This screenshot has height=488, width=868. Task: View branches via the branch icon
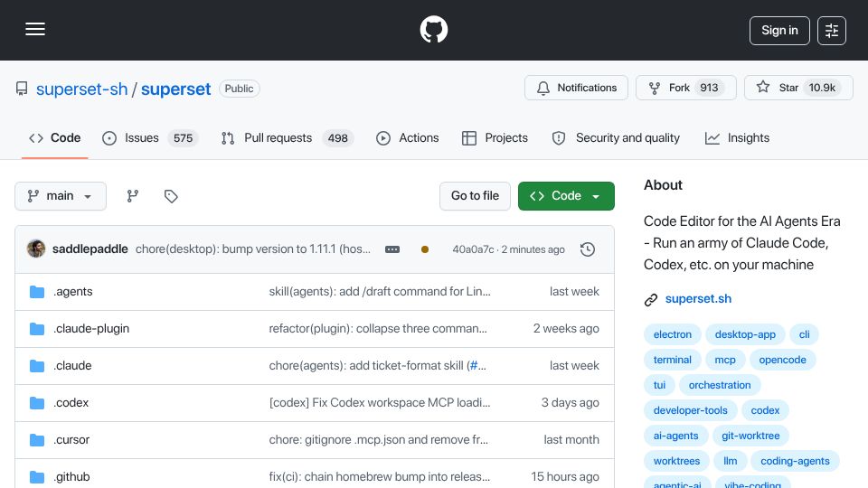tap(132, 196)
